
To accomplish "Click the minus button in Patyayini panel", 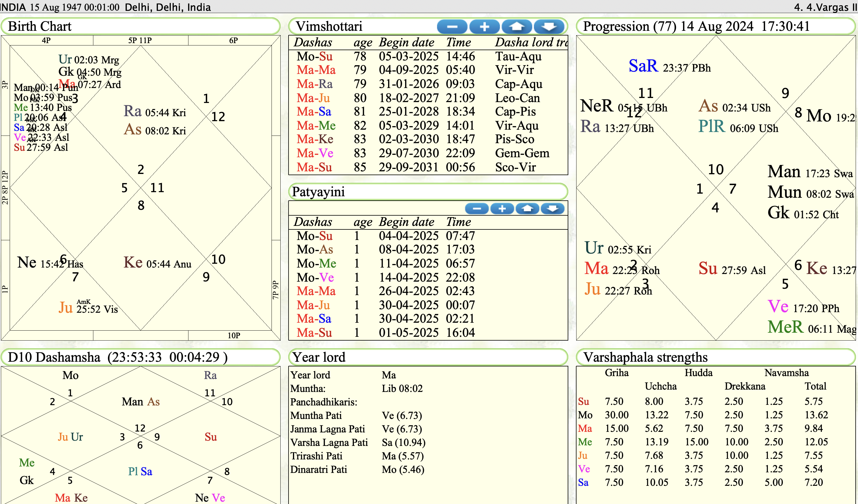I will pos(477,209).
